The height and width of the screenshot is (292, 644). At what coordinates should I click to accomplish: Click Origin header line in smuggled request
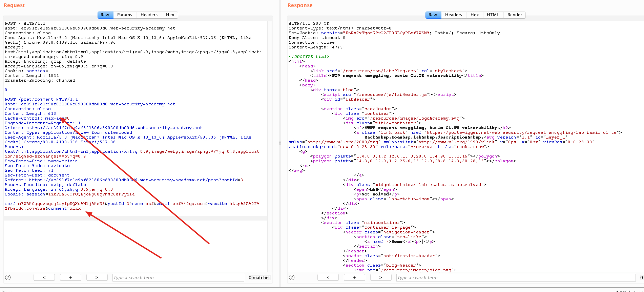[104, 128]
